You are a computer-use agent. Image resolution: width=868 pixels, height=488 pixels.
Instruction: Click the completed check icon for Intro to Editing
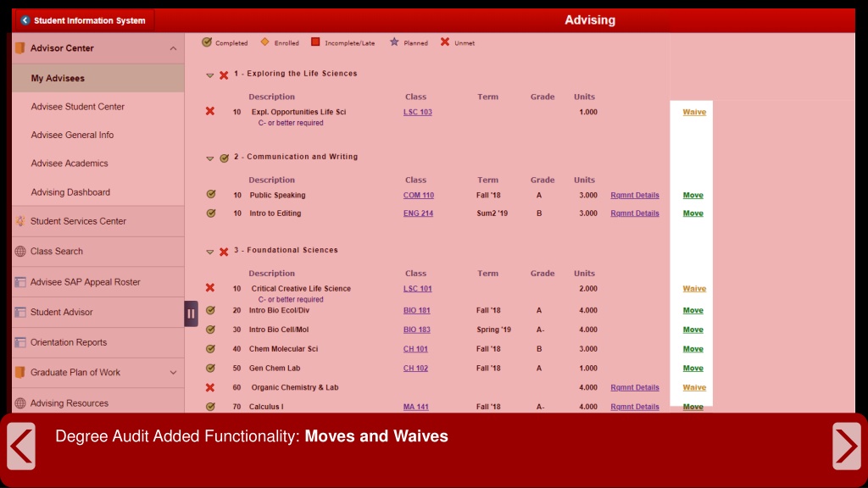[x=211, y=213]
